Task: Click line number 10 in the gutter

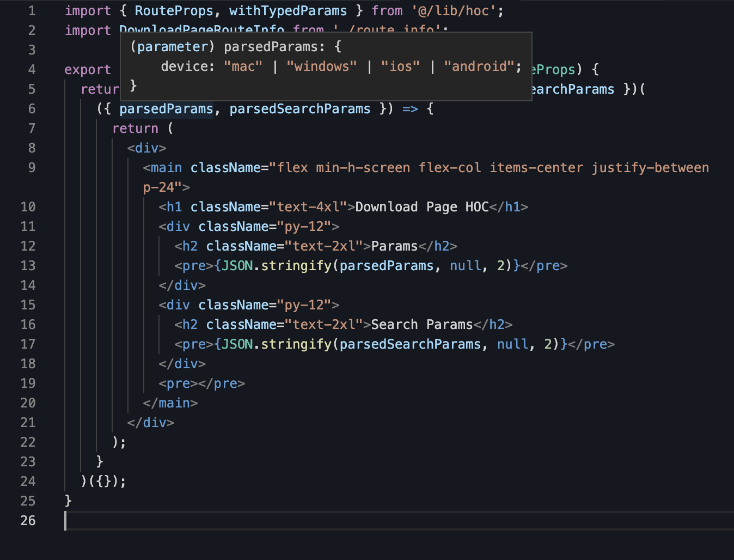Action: 28,207
